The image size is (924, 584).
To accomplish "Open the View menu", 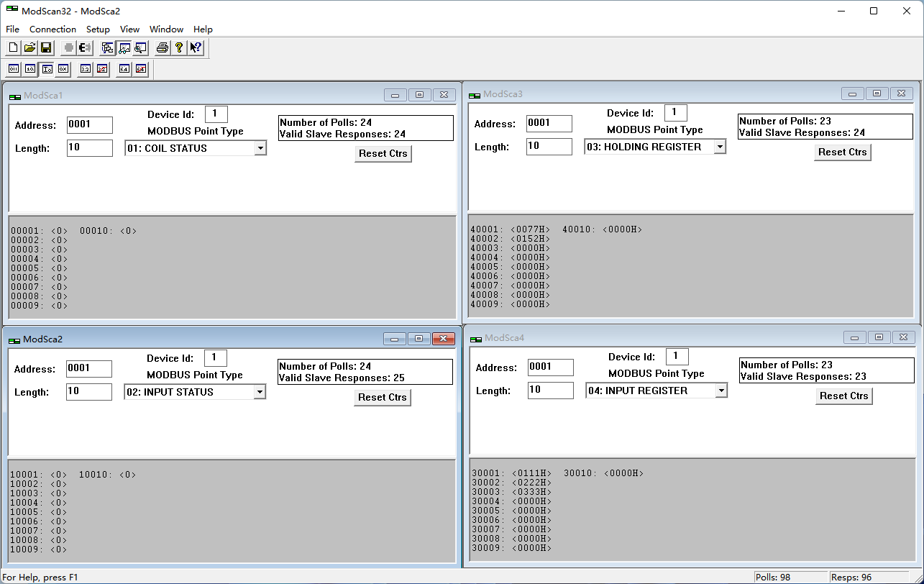I will coord(129,29).
